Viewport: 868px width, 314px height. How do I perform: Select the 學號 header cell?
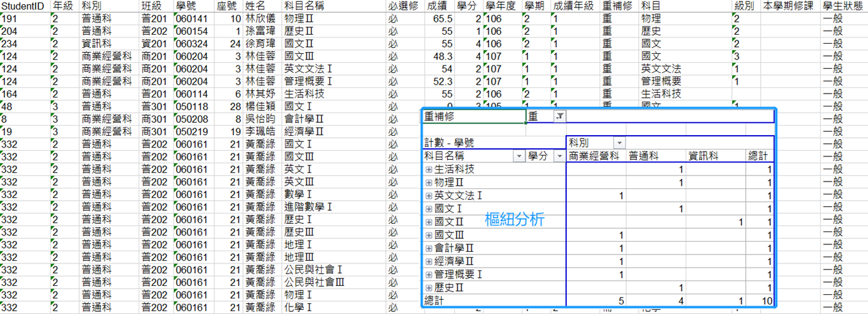pos(194,5)
